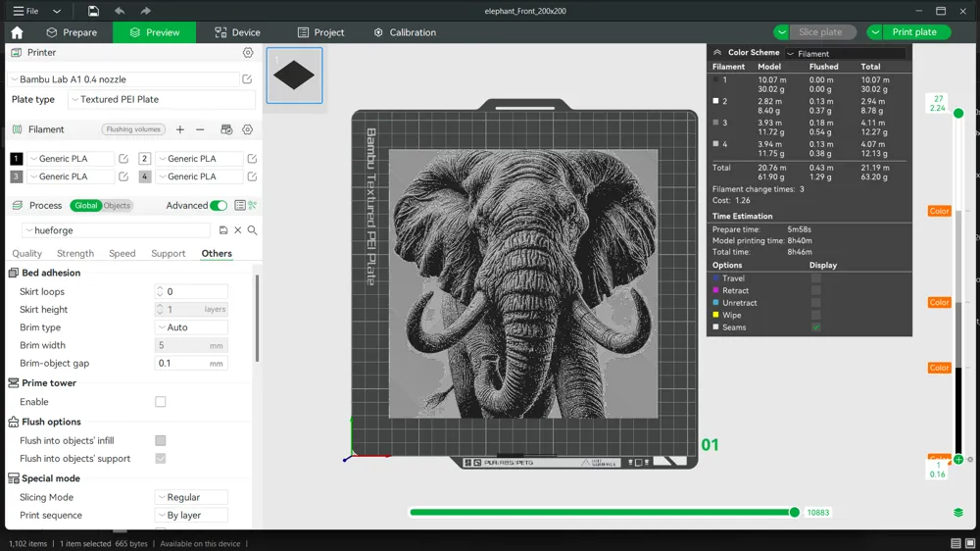Select the Global process mode
The image size is (980, 551).
(85, 205)
